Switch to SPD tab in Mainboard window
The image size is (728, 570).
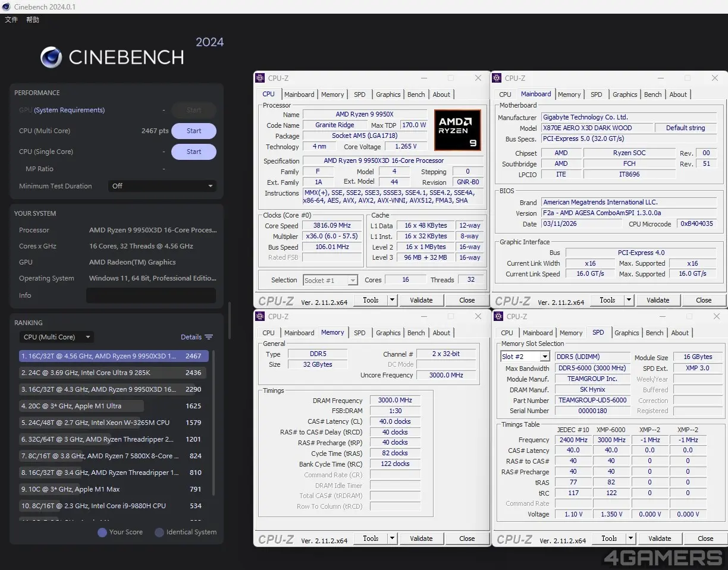[x=597, y=95]
